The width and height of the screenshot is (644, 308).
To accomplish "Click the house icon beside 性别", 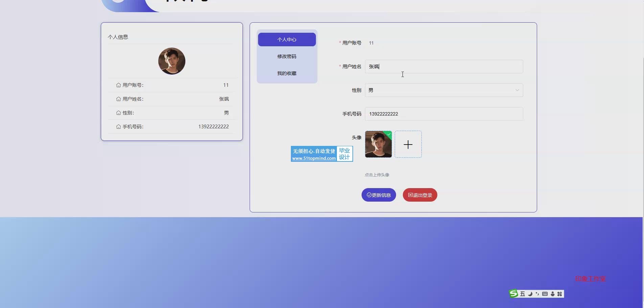I will coord(118,113).
